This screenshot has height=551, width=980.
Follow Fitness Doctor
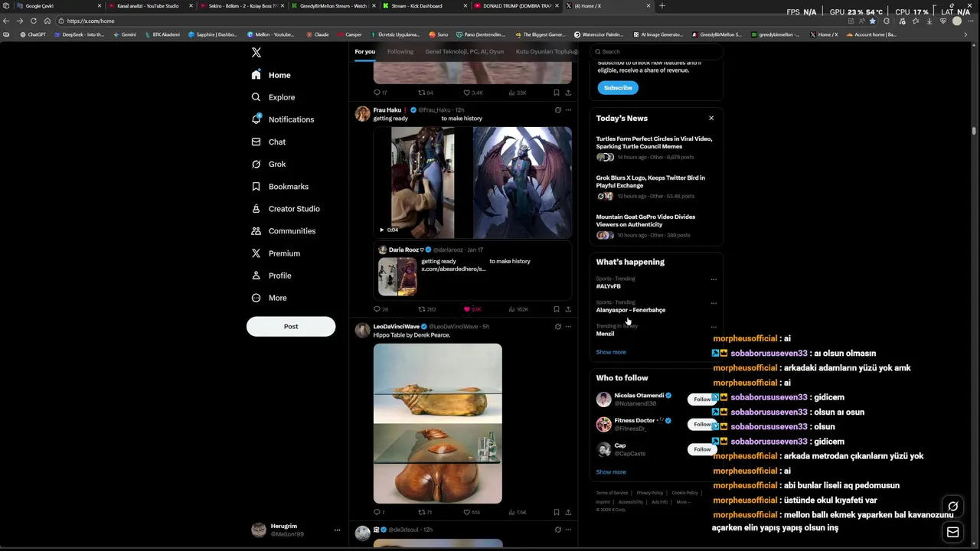pyautogui.click(x=701, y=424)
